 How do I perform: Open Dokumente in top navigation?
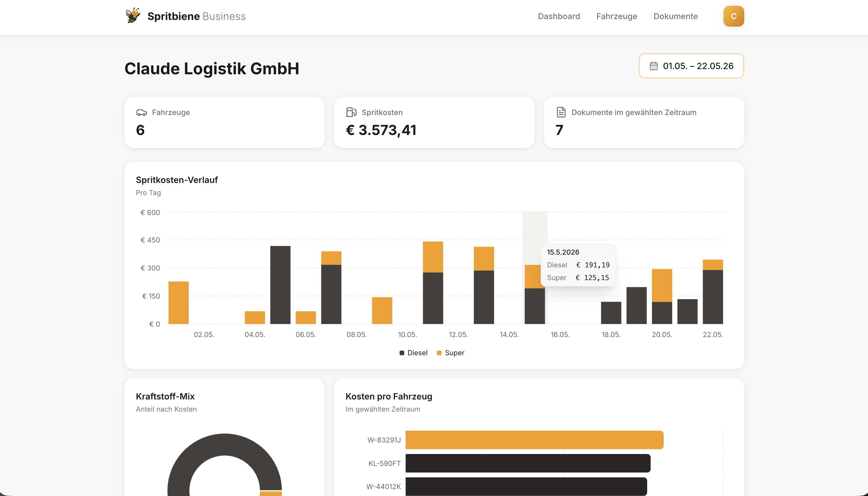coord(675,16)
